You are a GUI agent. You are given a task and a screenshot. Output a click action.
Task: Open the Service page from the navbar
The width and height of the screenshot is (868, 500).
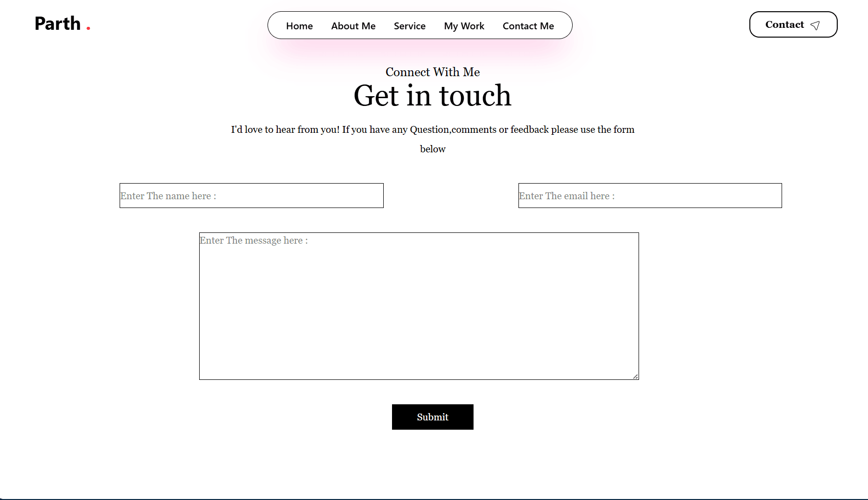tap(410, 26)
